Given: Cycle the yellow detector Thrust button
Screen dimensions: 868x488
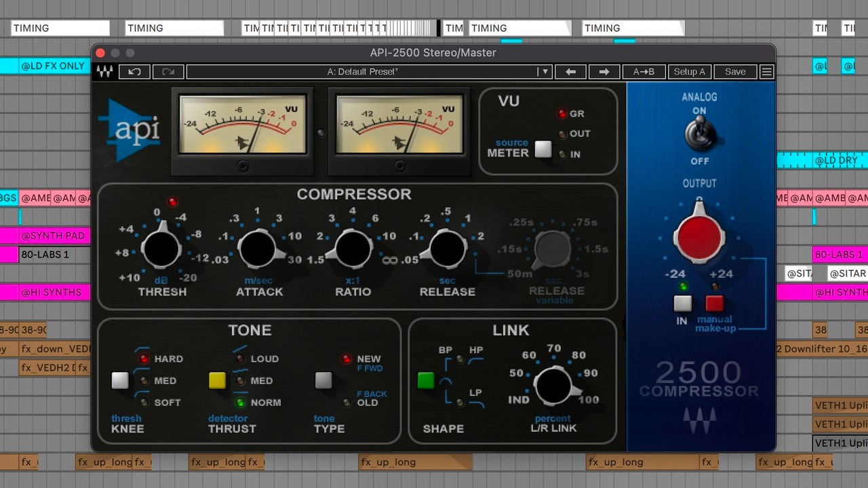Looking at the screenshot, I should 218,380.
